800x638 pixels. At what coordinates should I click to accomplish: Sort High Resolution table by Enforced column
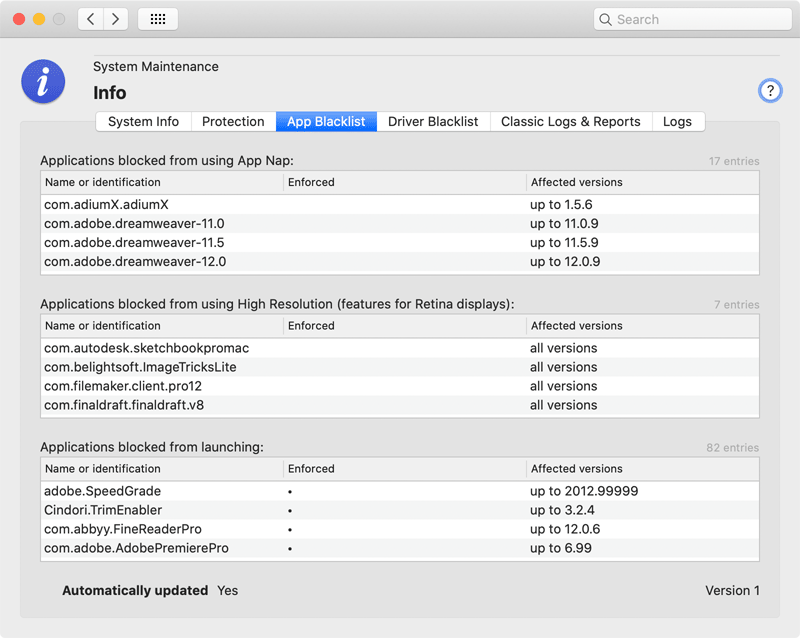click(405, 326)
